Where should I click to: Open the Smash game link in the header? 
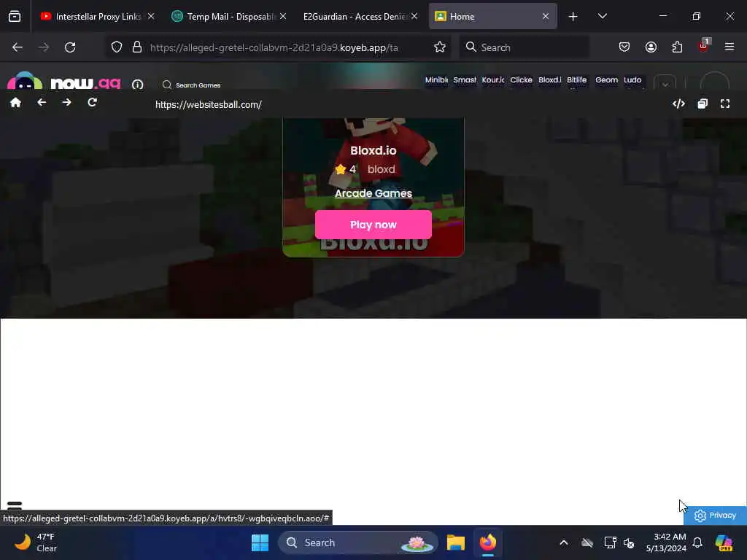465,80
